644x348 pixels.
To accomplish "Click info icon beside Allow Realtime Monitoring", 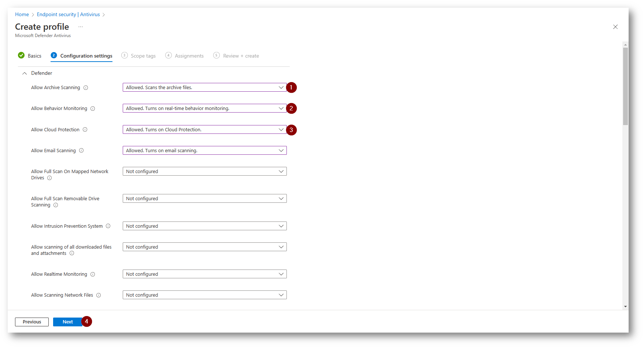I will pyautogui.click(x=93, y=274).
